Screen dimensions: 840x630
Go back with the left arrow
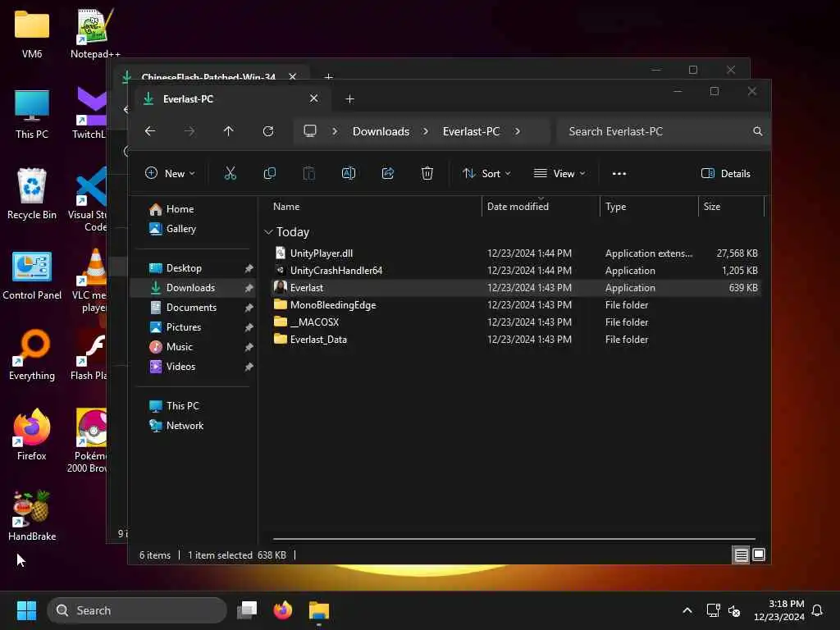tap(150, 131)
